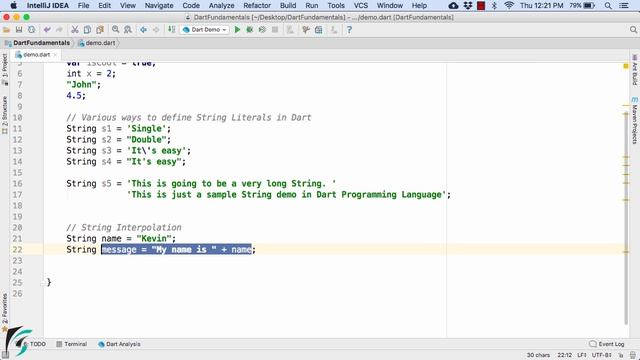The height and width of the screenshot is (360, 640).
Task: Click the inspector icon in the status bar
Action: (x=632, y=355)
